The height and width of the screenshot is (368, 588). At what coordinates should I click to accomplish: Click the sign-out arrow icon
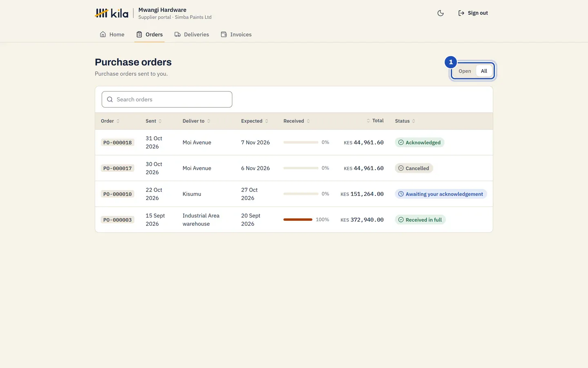coord(461,13)
